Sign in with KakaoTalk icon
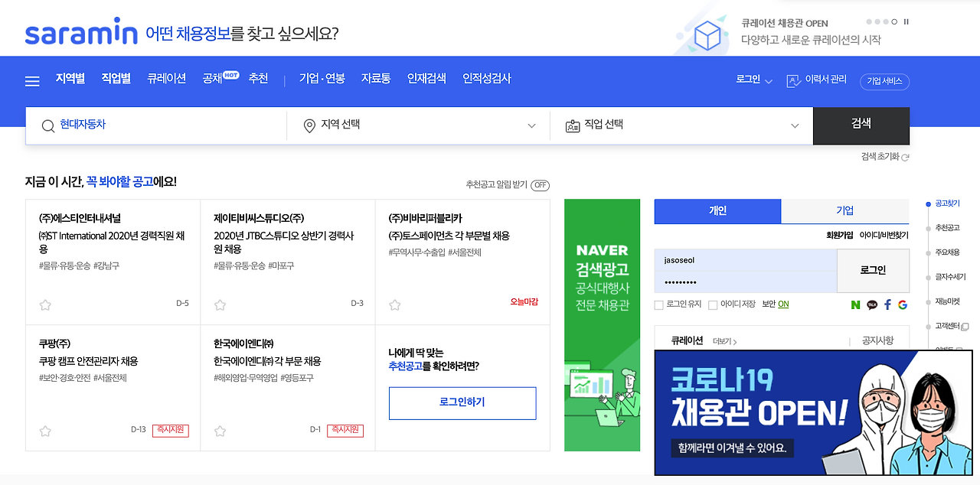Screen dimensions: 980x485 [871, 304]
